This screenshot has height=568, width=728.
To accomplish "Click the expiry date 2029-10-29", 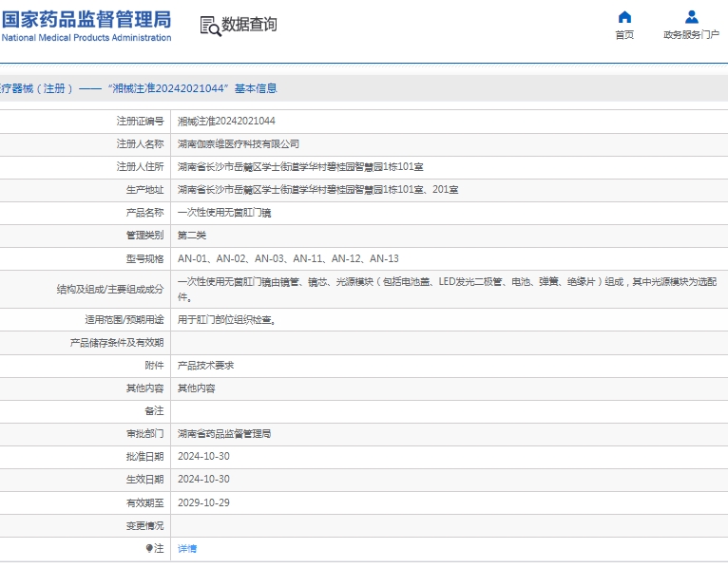I will [203, 502].
